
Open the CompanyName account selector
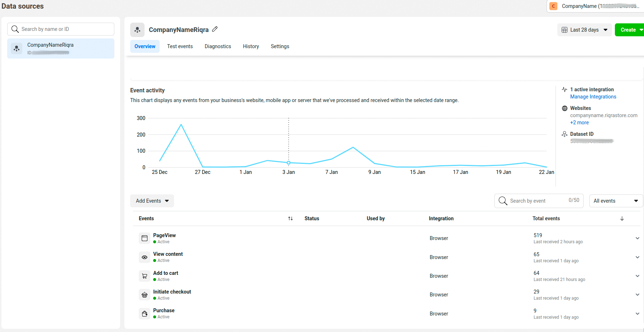(x=595, y=6)
